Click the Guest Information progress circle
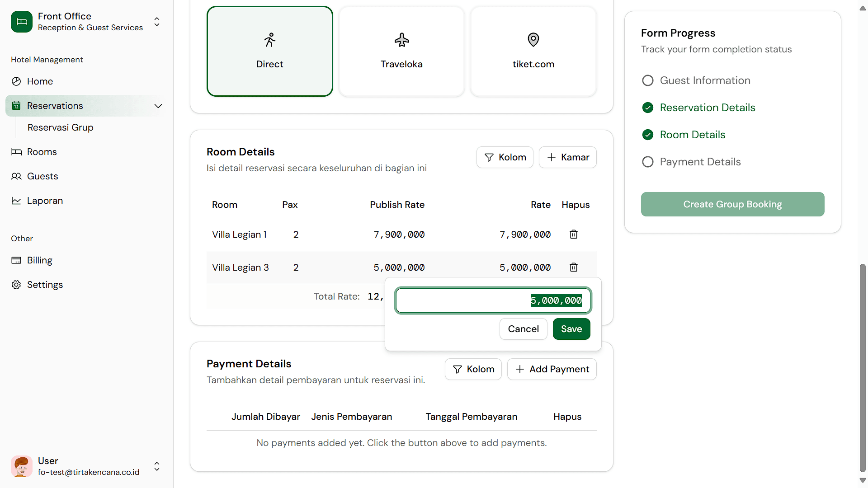This screenshot has width=868, height=488. pyautogui.click(x=648, y=80)
